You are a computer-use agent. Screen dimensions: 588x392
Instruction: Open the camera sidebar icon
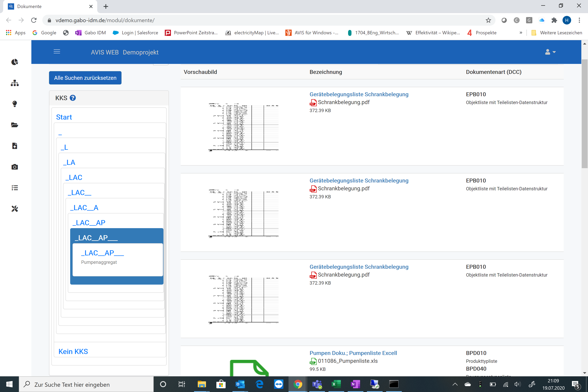[x=15, y=167]
